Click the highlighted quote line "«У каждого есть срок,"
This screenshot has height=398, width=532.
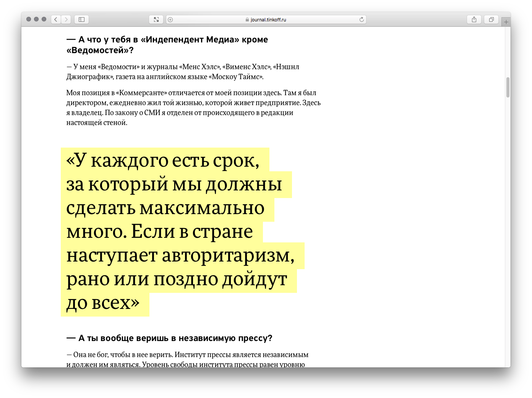point(163,160)
